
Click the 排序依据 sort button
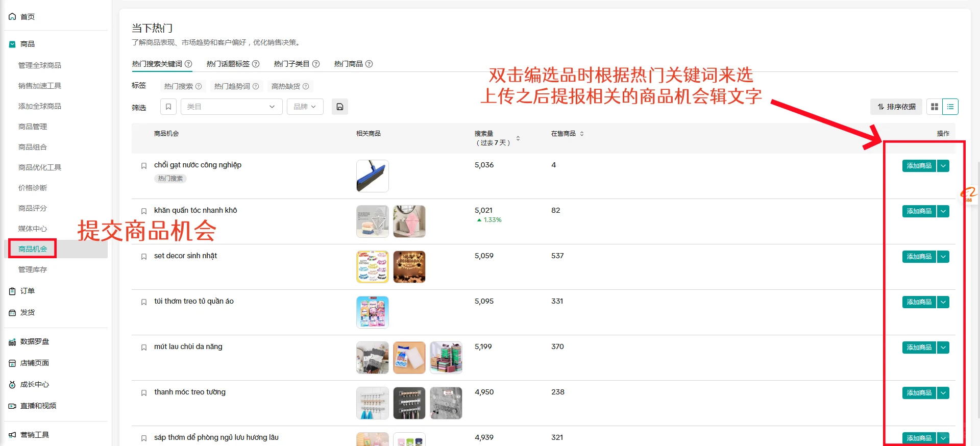pyautogui.click(x=896, y=107)
